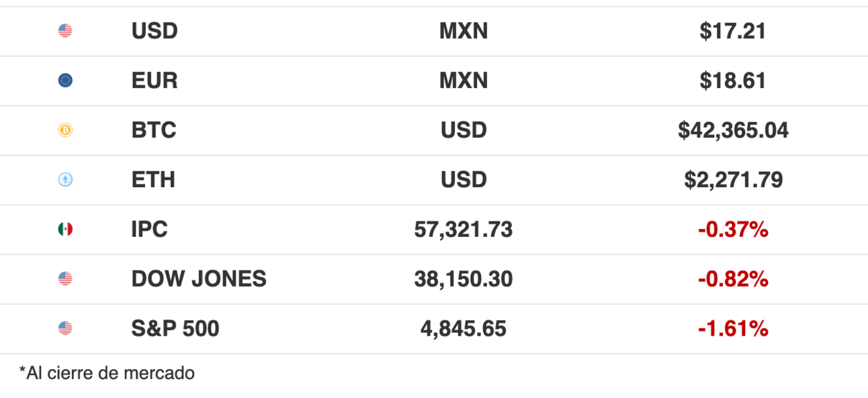This screenshot has width=868, height=398.
Task: Click the US flag icon beside USD
Action: point(65,31)
